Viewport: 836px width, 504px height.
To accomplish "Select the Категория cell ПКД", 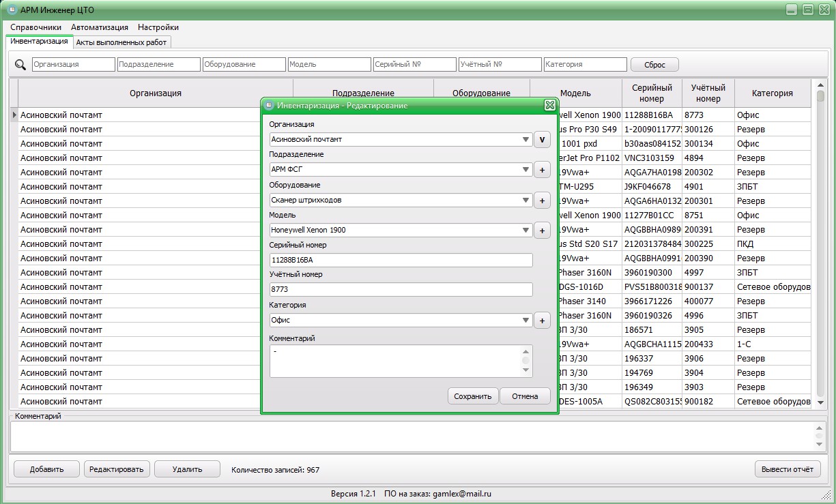I will point(773,244).
